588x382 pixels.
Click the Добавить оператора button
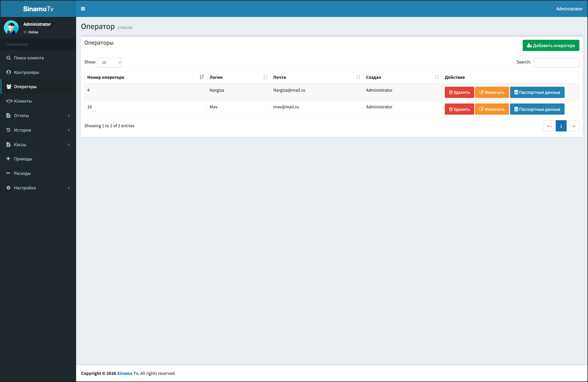click(x=551, y=45)
